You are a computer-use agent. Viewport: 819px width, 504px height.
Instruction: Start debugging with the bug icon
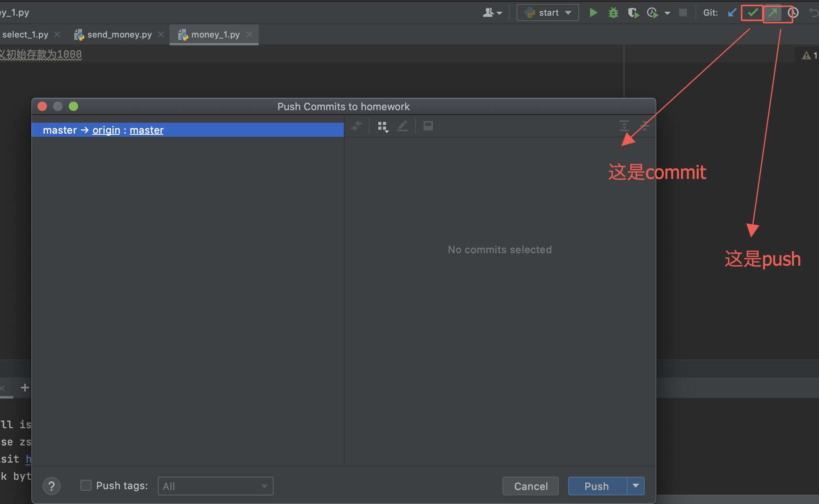[613, 13]
